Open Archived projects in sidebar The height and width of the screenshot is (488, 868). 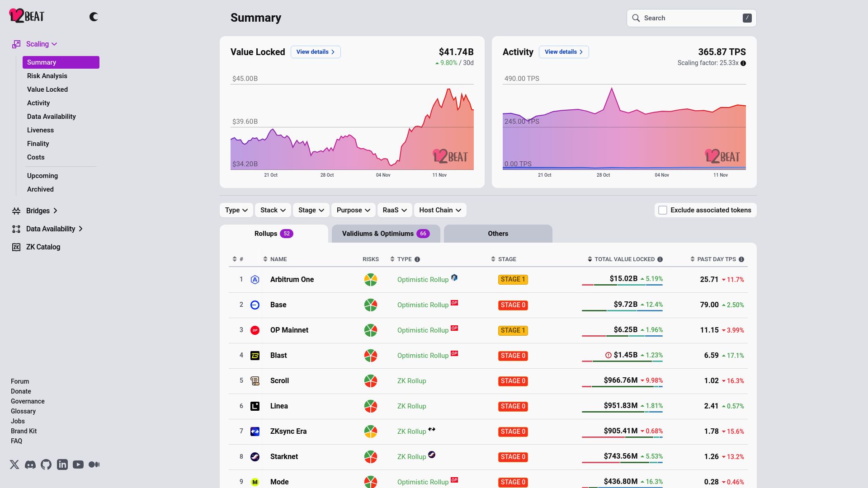point(40,189)
